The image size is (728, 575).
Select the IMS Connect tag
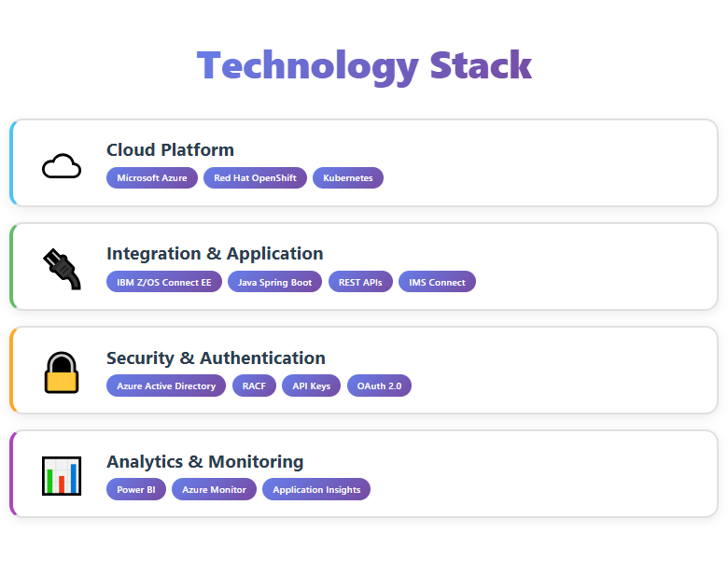point(437,282)
